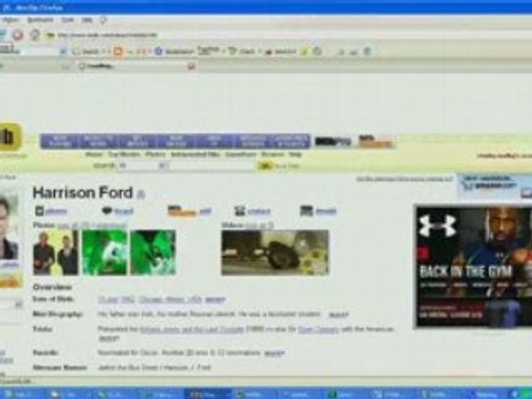Image resolution: width=532 pixels, height=399 pixels.
Task: Click the more link in Mini Biography row
Action: pyautogui.click(x=338, y=315)
